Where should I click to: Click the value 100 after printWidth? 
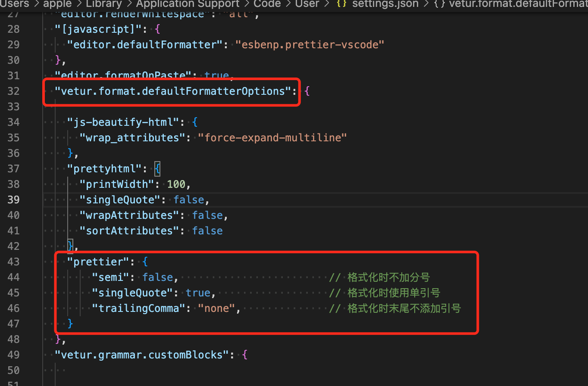click(176, 184)
